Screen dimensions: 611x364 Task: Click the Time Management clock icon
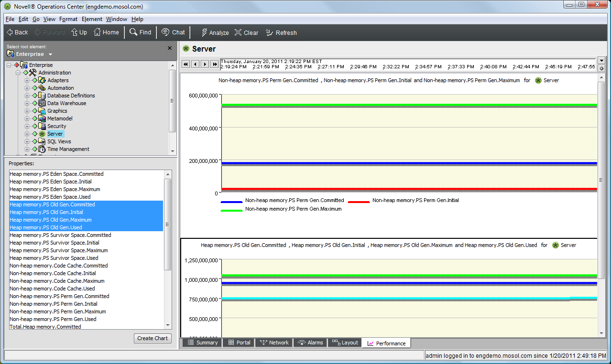coord(42,149)
